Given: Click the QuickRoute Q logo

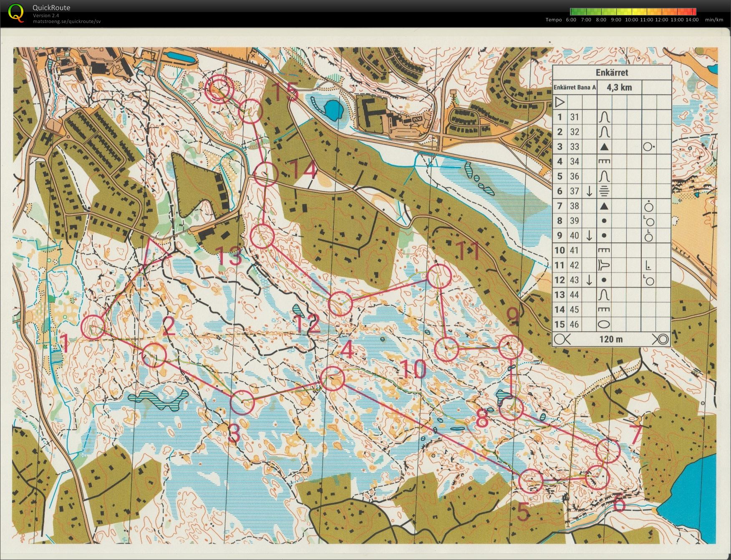Looking at the screenshot, I should click(16, 13).
